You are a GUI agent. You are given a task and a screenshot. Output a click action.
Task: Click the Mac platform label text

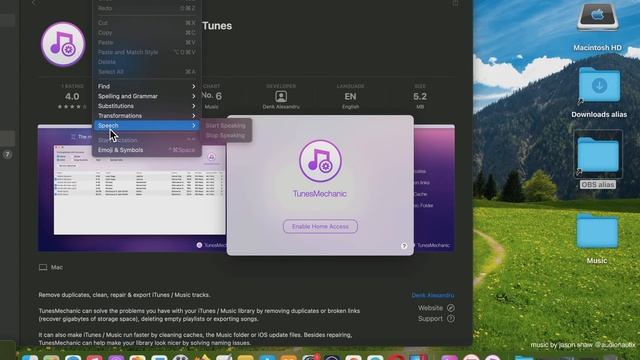[57, 267]
